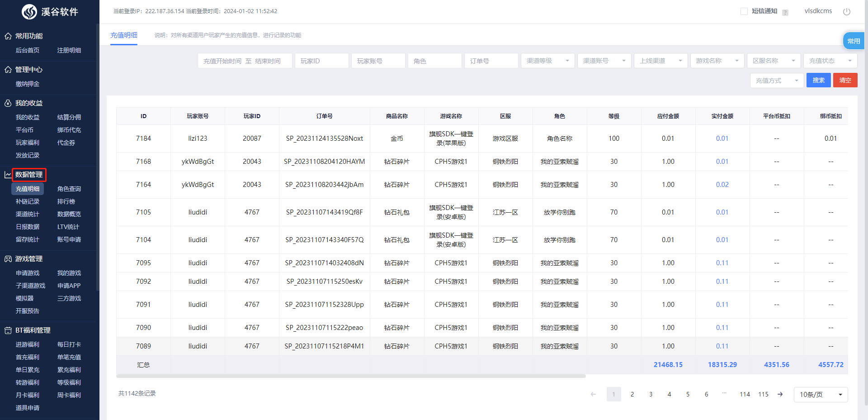Open 道具申请 in the sidebar
Screen dimensions: 868x420
(28, 408)
